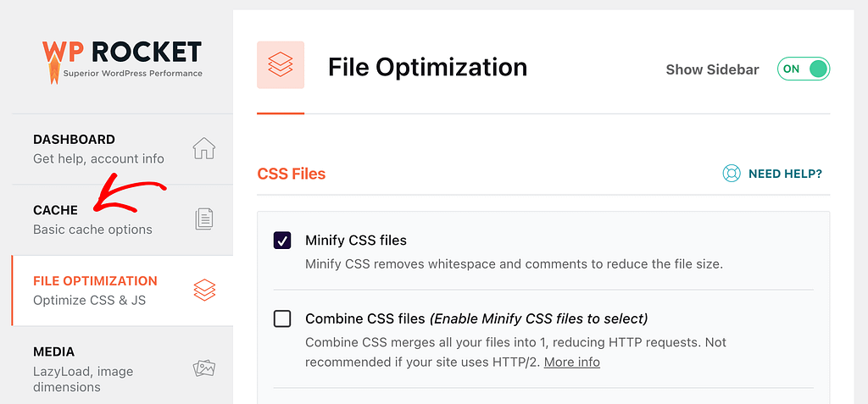The height and width of the screenshot is (404, 868).
Task: Click the Show Sidebar label text
Action: tap(712, 69)
